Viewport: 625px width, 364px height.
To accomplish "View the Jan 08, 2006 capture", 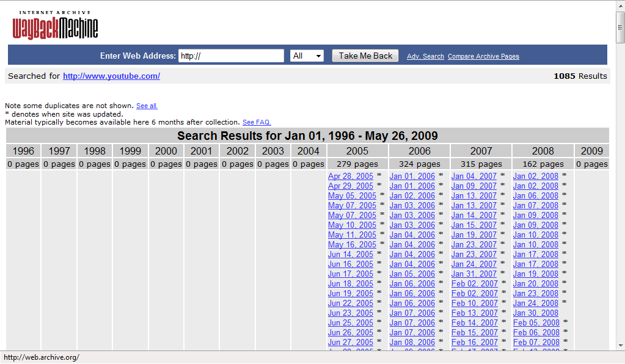I will click(412, 342).
